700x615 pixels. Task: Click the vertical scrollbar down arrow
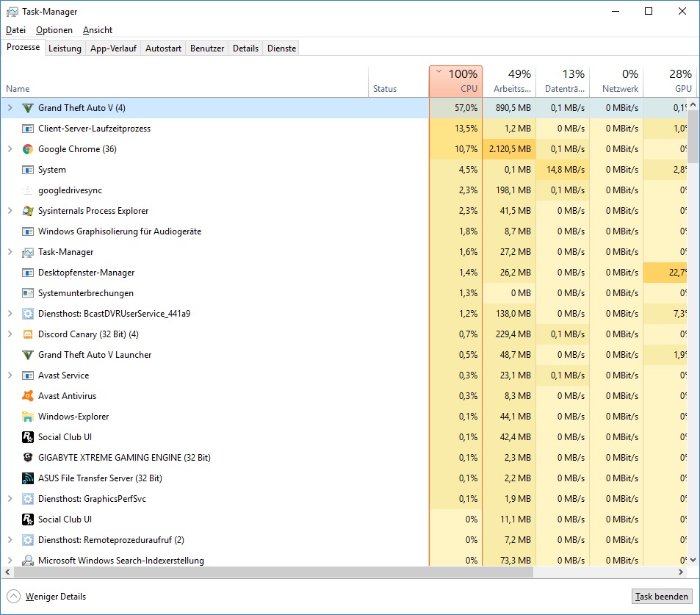pyautogui.click(x=693, y=560)
